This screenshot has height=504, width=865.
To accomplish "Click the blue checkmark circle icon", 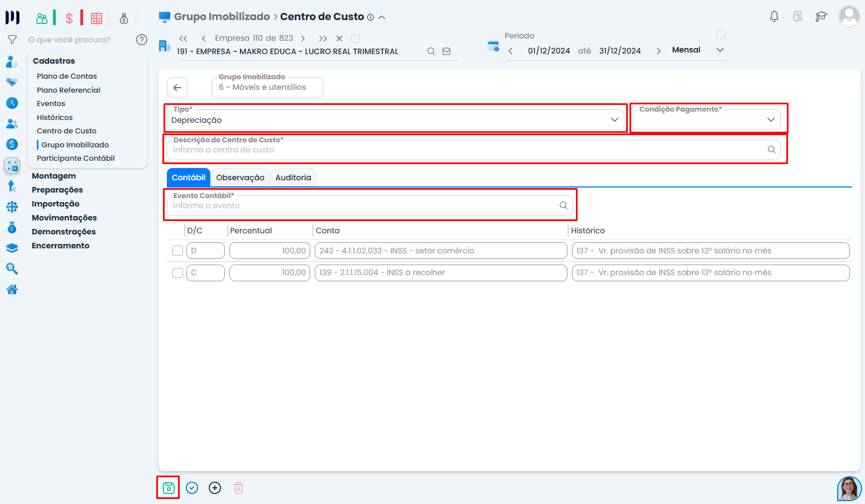I will click(192, 488).
